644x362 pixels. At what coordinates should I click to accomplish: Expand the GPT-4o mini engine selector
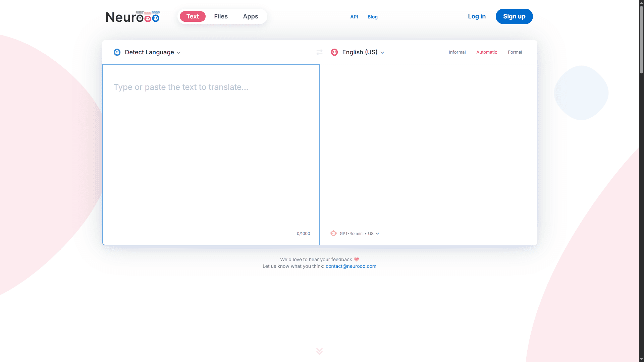(x=359, y=233)
